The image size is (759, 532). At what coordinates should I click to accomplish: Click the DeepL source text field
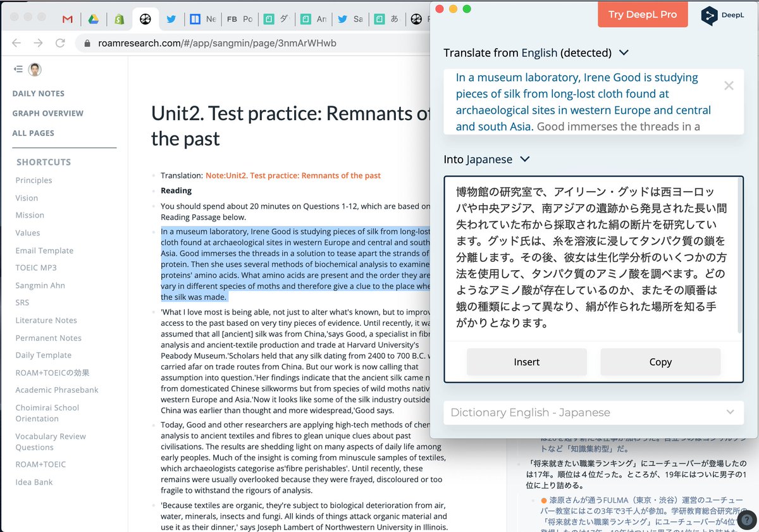point(593,102)
